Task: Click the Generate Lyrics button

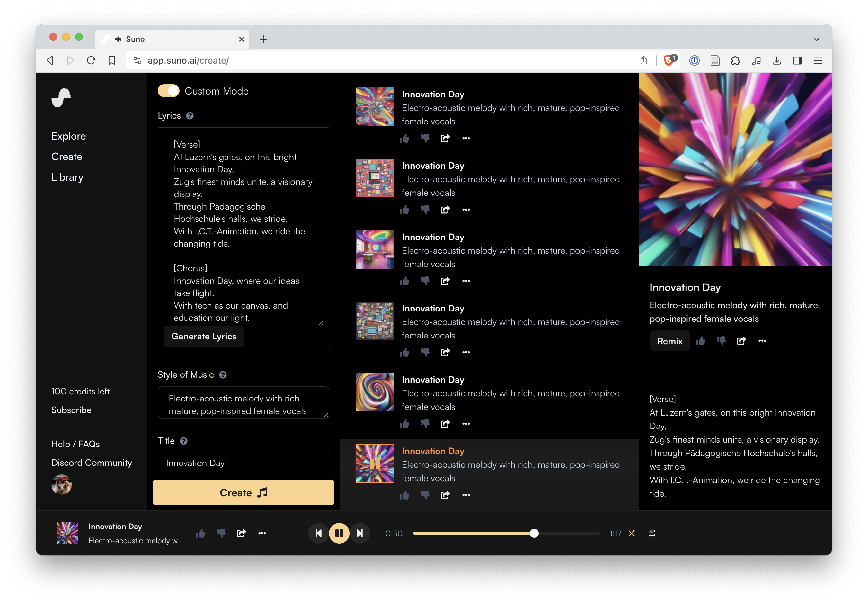Action: 203,337
